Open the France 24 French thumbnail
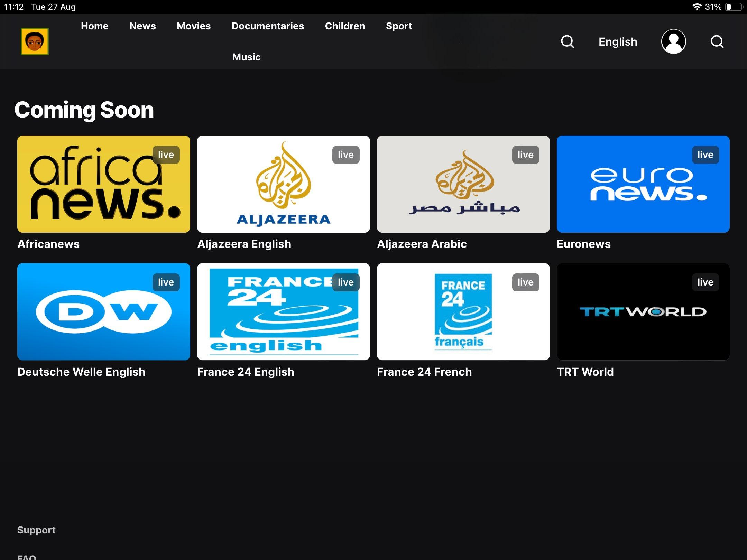Screen dimensions: 747x560 (x=463, y=311)
